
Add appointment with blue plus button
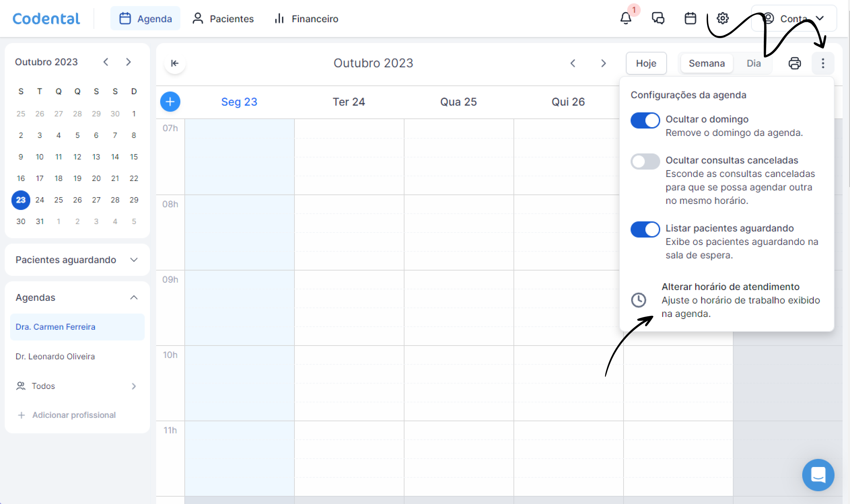pos(170,102)
